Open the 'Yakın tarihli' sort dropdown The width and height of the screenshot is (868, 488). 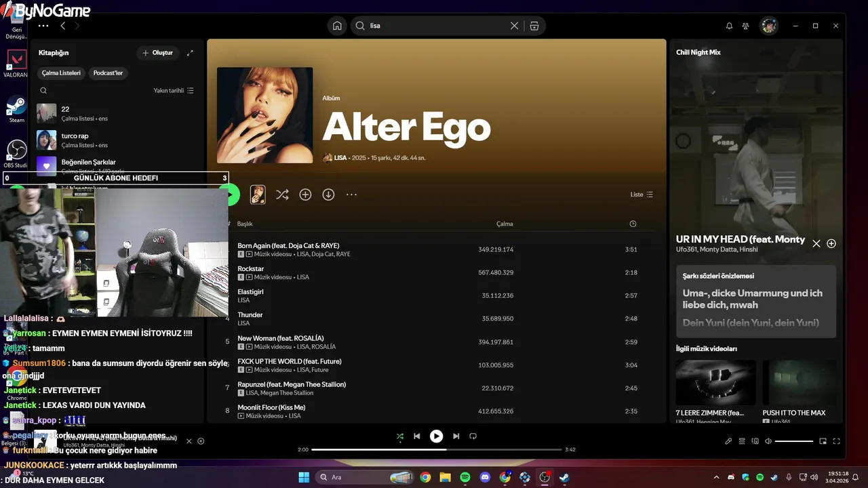click(x=174, y=90)
